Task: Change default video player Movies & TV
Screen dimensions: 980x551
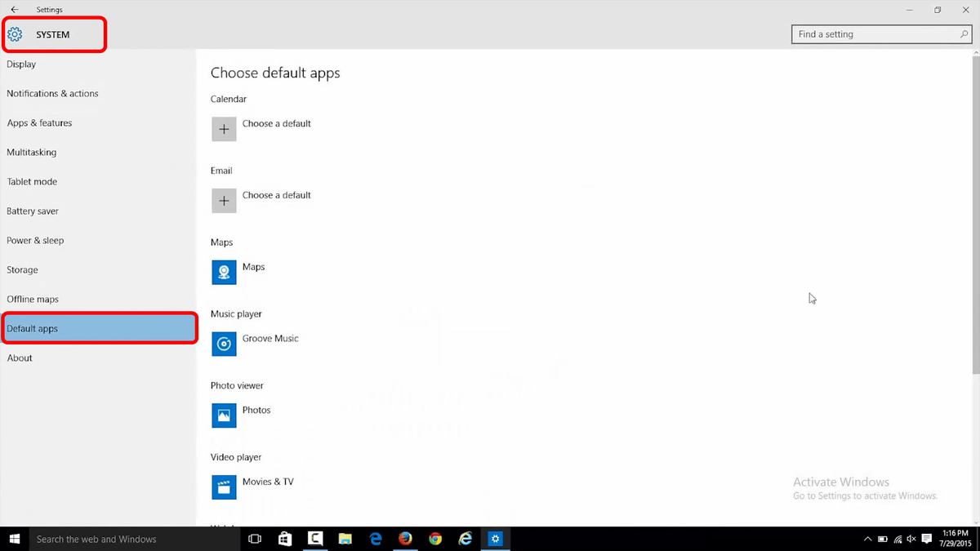Action: click(x=268, y=482)
